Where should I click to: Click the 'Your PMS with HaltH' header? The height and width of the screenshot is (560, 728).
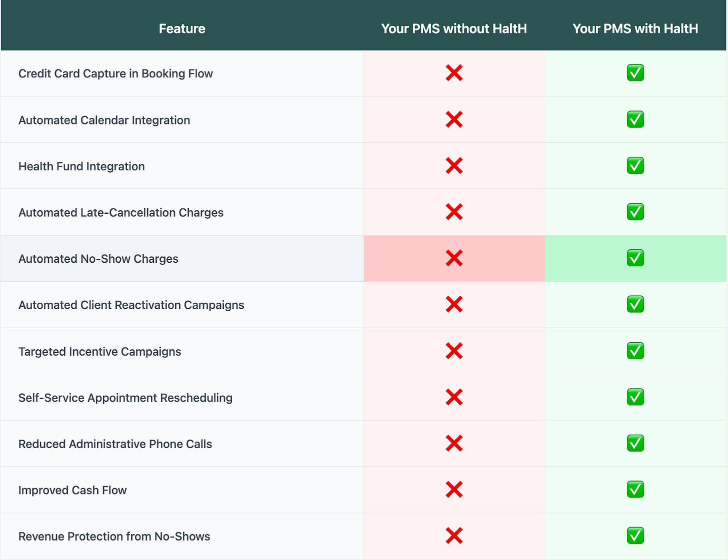click(x=635, y=29)
